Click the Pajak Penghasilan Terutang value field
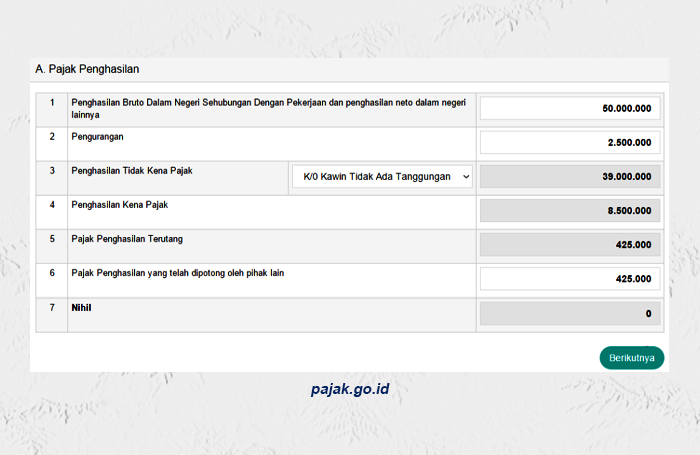 coord(569,245)
